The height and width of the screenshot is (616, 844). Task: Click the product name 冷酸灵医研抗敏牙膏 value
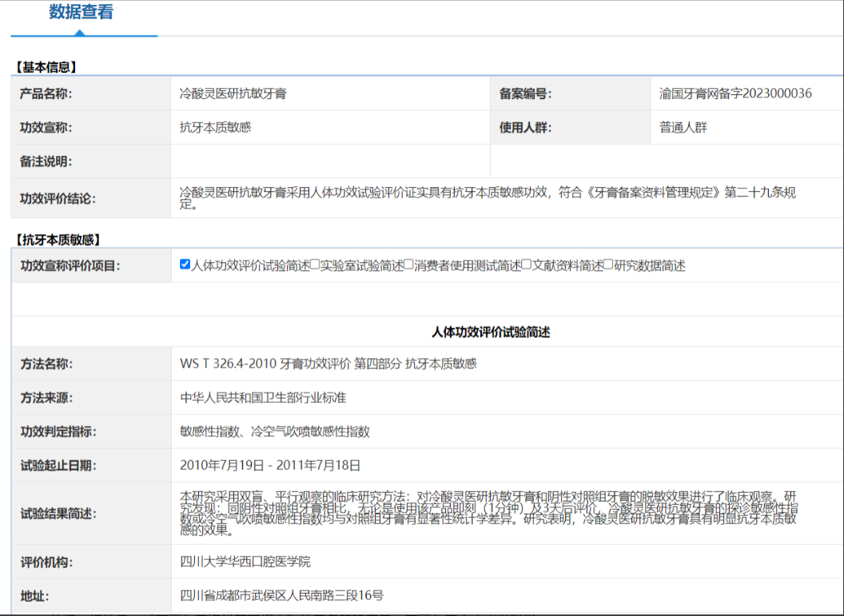233,93
